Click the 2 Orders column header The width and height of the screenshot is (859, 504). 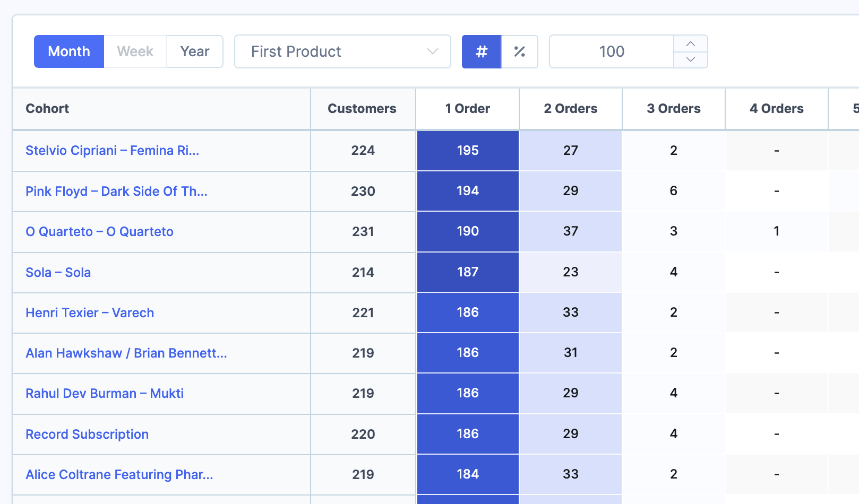coord(570,108)
